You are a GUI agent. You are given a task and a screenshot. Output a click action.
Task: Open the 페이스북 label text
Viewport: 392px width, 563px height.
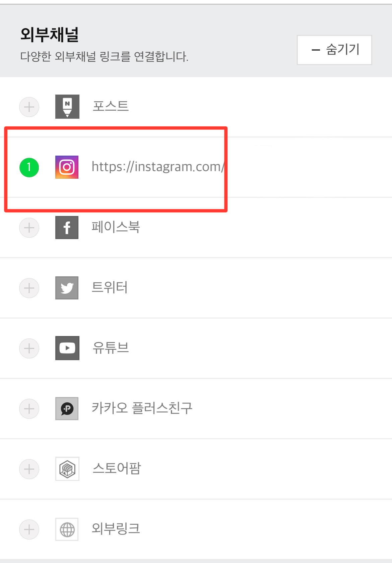tap(116, 227)
